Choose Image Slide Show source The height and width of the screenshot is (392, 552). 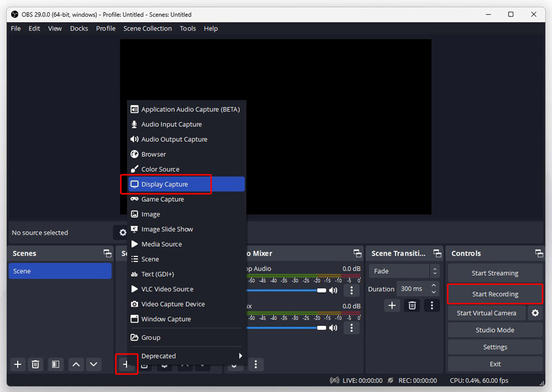click(x=186, y=229)
